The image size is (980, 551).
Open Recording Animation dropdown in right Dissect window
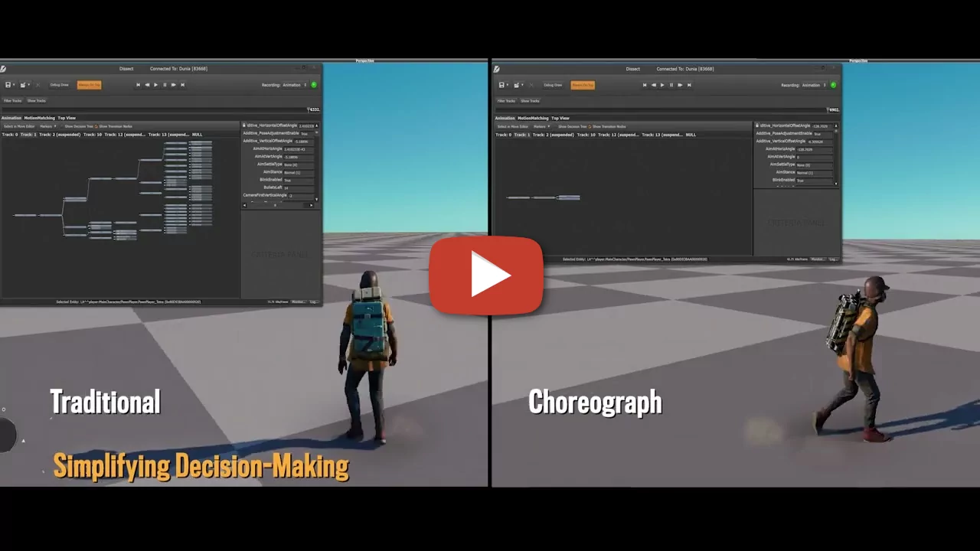[815, 85]
